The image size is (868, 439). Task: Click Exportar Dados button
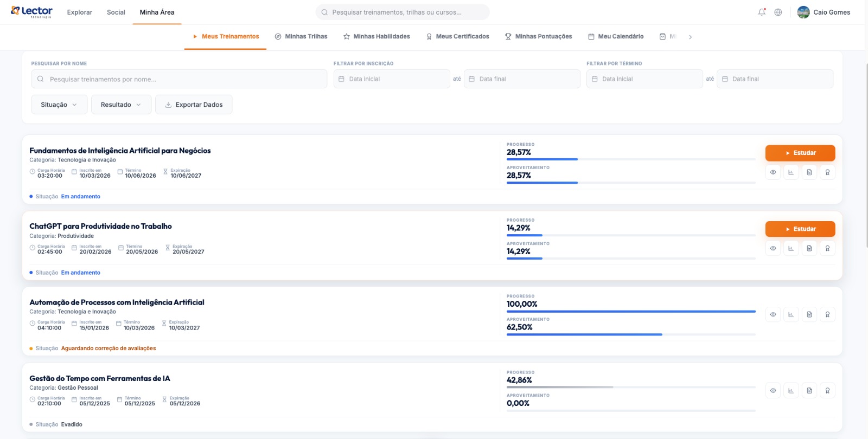(194, 105)
